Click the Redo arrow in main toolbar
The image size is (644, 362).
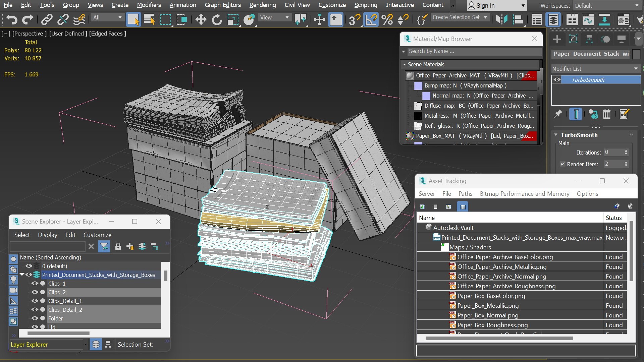(28, 20)
